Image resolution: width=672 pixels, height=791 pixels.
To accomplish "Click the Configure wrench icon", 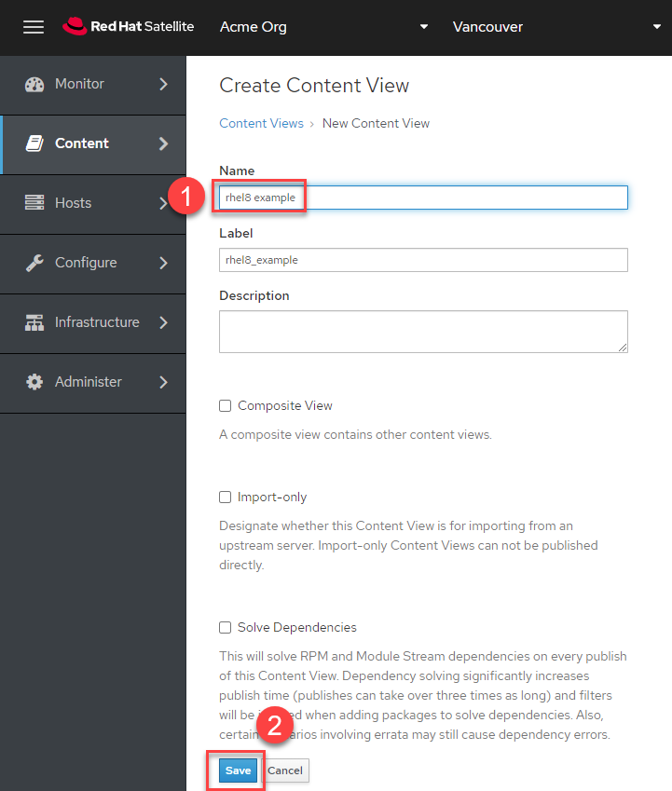I will click(x=34, y=263).
